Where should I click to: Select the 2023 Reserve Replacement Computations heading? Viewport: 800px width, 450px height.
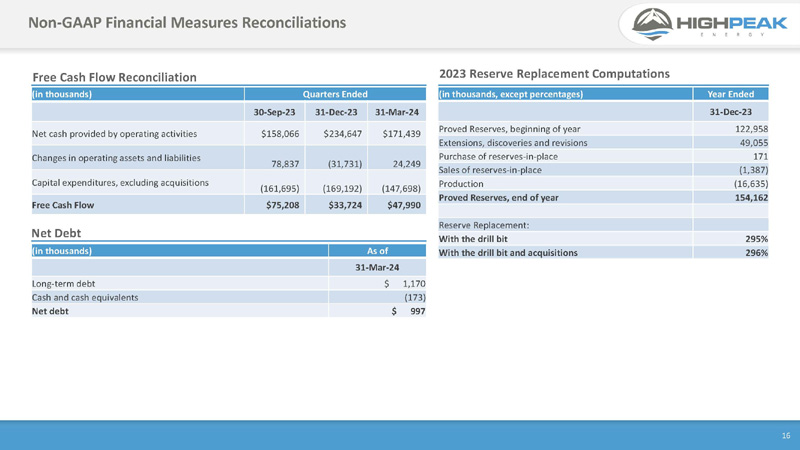click(554, 74)
